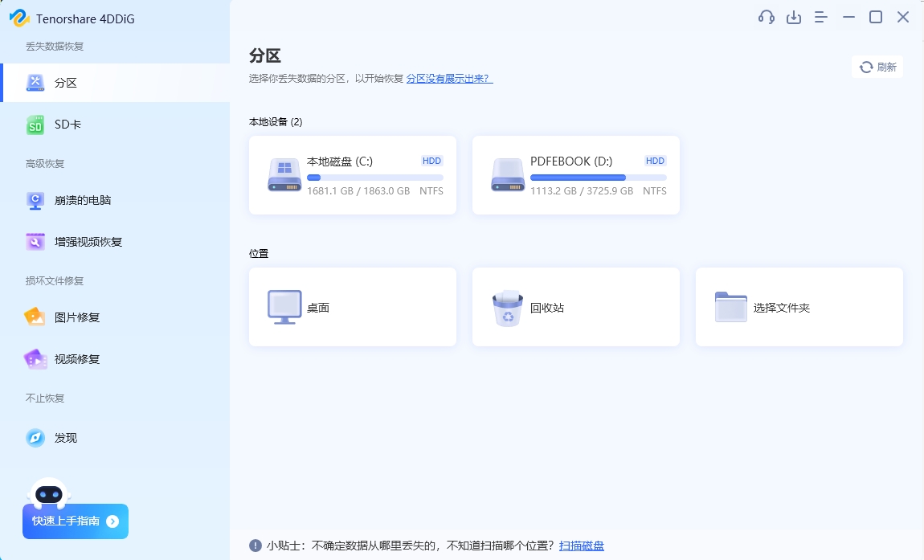Click the 刷新 refresh button
This screenshot has height=560, width=924.
click(x=877, y=67)
